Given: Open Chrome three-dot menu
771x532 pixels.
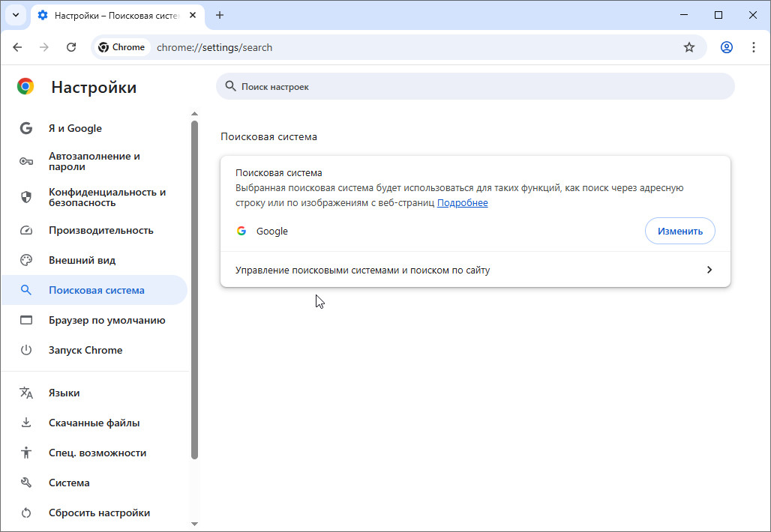Looking at the screenshot, I should click(x=754, y=47).
